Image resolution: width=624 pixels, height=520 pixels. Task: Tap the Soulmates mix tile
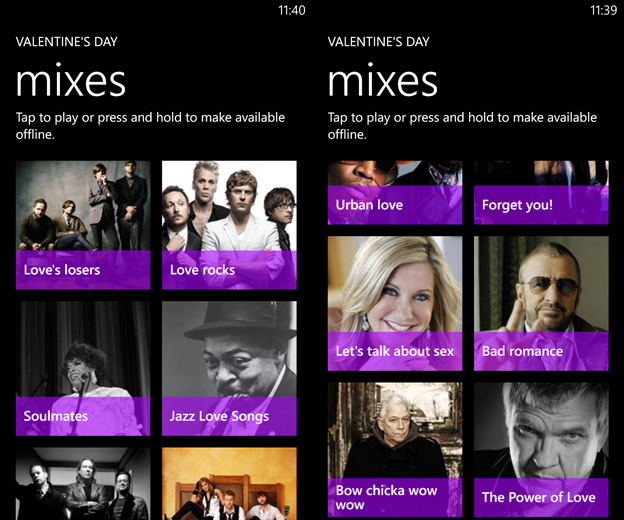click(x=83, y=368)
